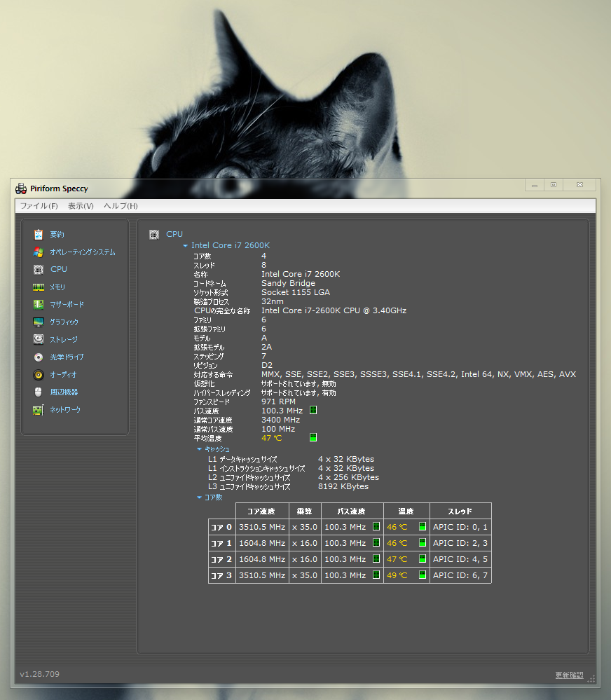Click Core 3 bus speed graph icon
611x700 pixels.
pyautogui.click(x=376, y=575)
